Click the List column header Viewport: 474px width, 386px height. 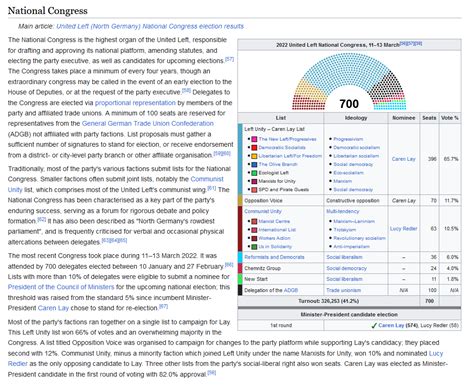[x=281, y=118]
